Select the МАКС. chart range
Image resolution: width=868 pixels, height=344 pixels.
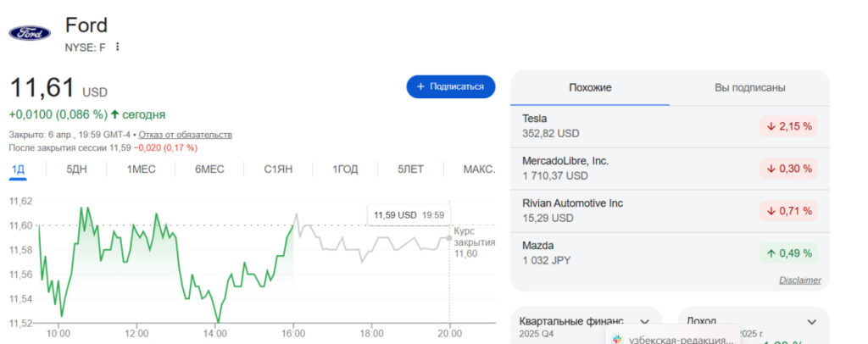(x=479, y=169)
